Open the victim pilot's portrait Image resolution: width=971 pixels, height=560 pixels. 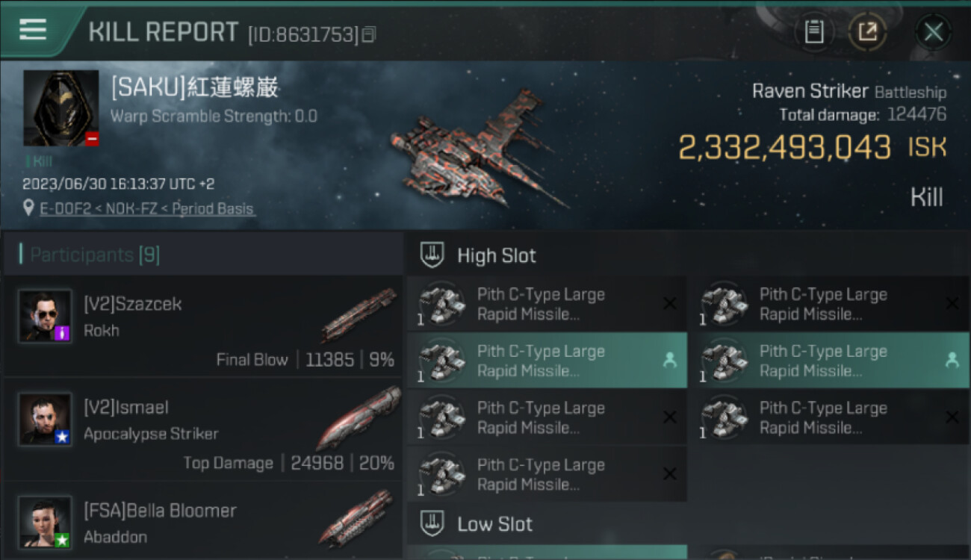(x=61, y=108)
